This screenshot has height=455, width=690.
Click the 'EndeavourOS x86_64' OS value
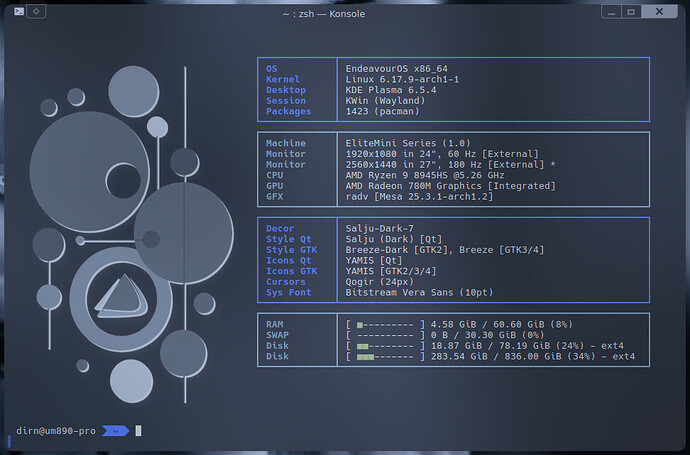[397, 68]
